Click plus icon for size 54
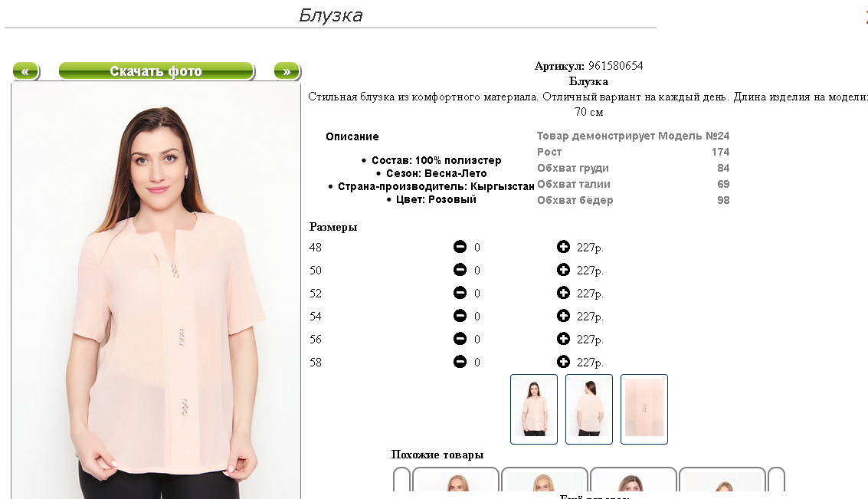 (x=563, y=316)
